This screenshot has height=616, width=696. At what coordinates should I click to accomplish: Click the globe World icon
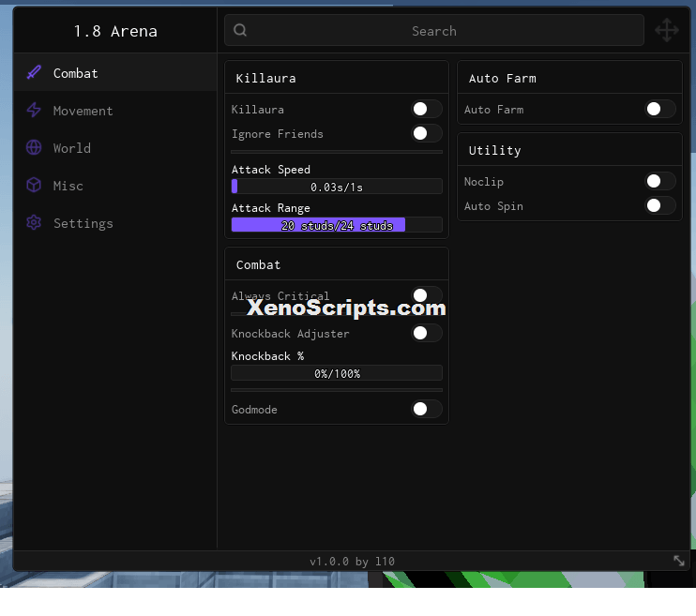point(34,147)
